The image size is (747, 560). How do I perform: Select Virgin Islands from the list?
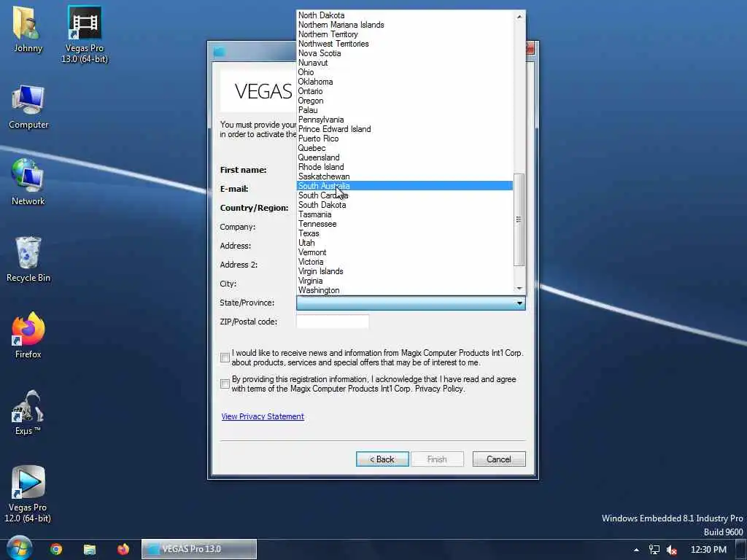(404, 271)
